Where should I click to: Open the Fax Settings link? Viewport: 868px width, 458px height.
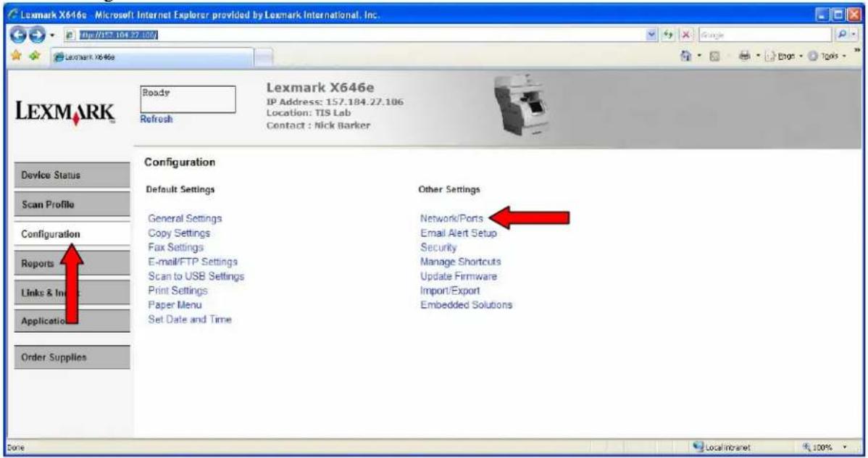point(175,248)
